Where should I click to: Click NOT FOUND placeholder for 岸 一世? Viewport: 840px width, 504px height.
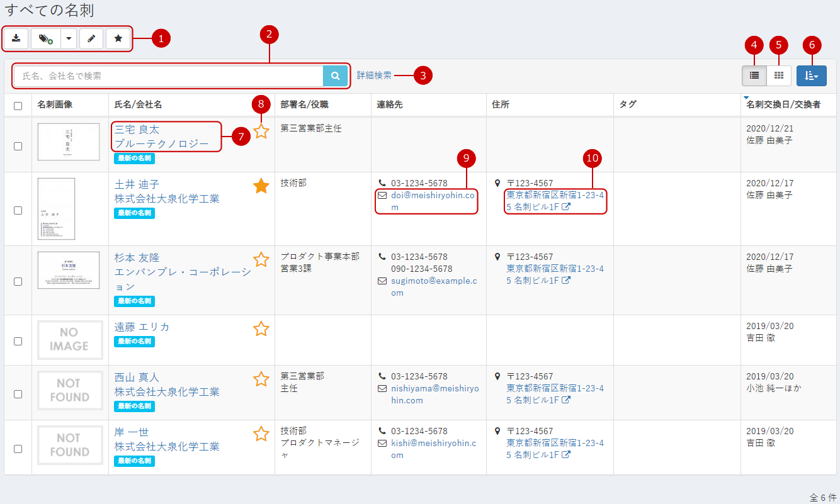(70, 445)
